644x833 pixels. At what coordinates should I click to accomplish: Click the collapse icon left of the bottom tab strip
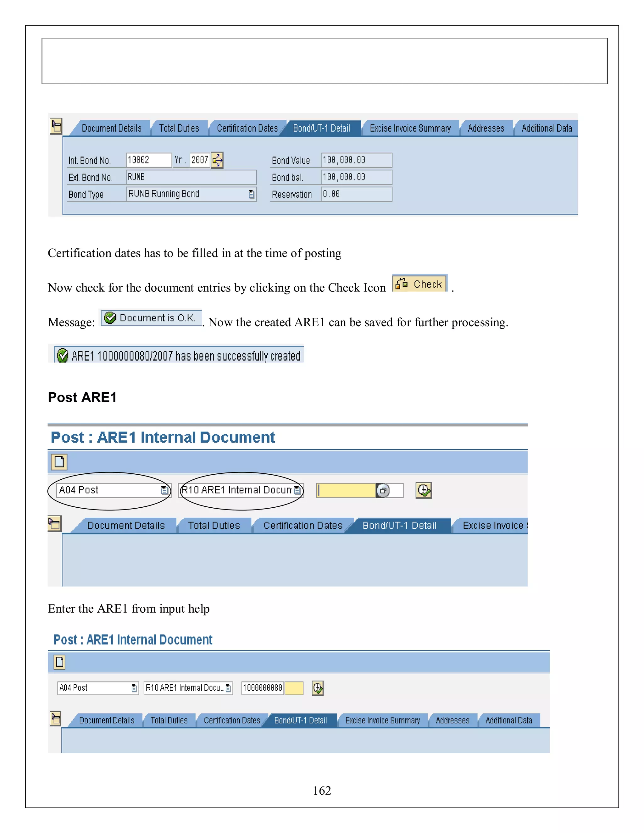click(x=55, y=719)
